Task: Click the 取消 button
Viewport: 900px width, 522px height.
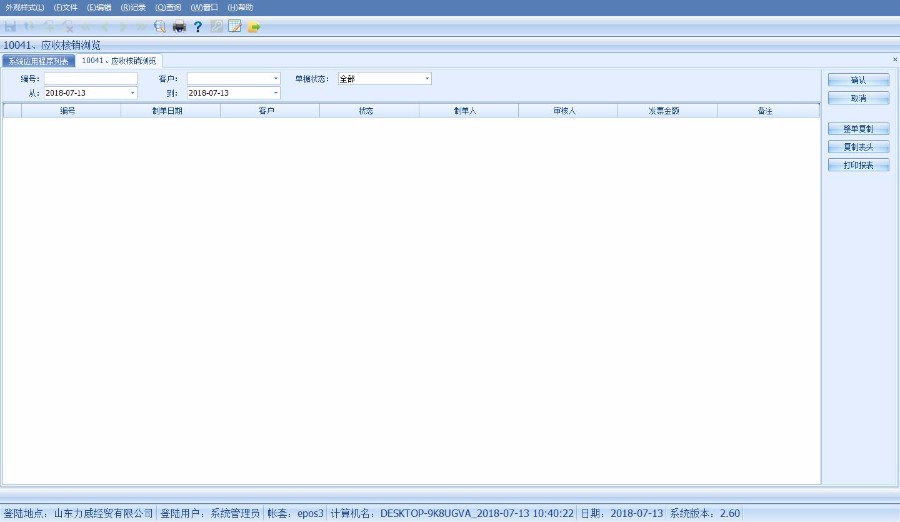Action: point(859,98)
